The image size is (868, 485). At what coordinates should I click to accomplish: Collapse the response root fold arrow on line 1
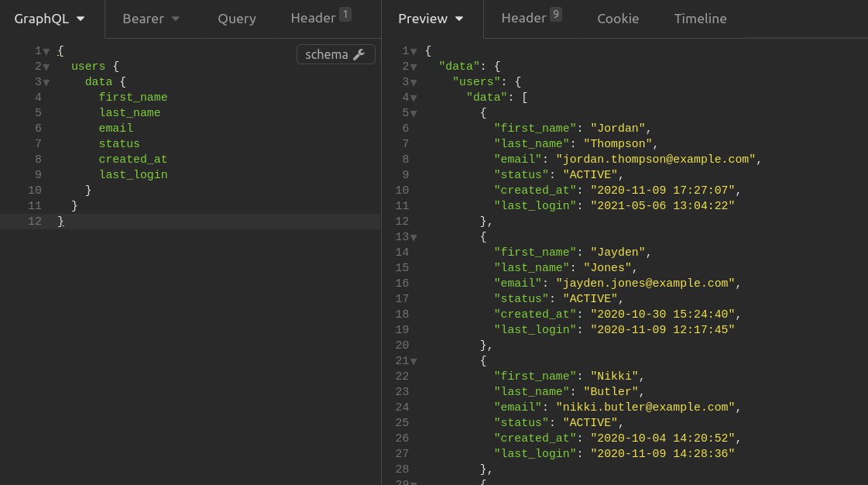point(413,51)
